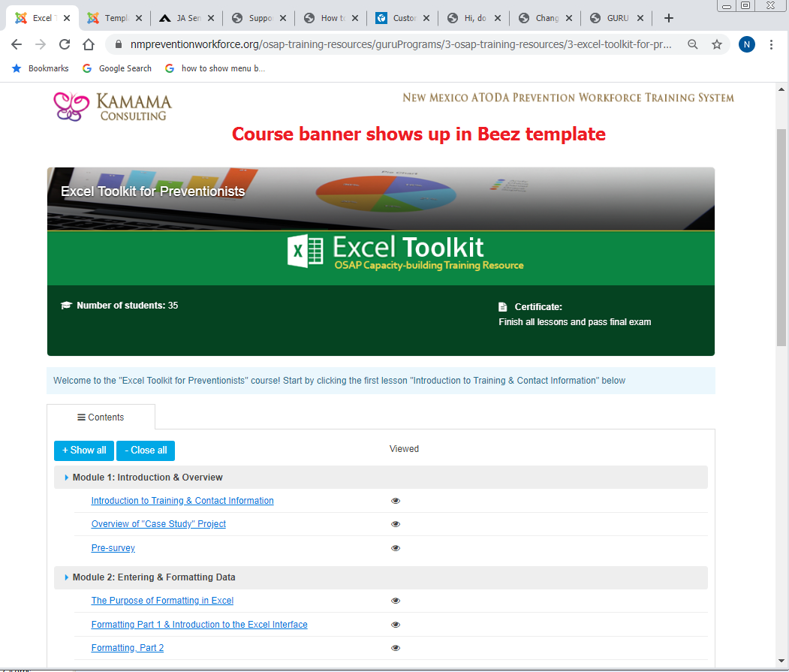
Task: Click the 'Viewed' column header
Action: tap(404, 448)
